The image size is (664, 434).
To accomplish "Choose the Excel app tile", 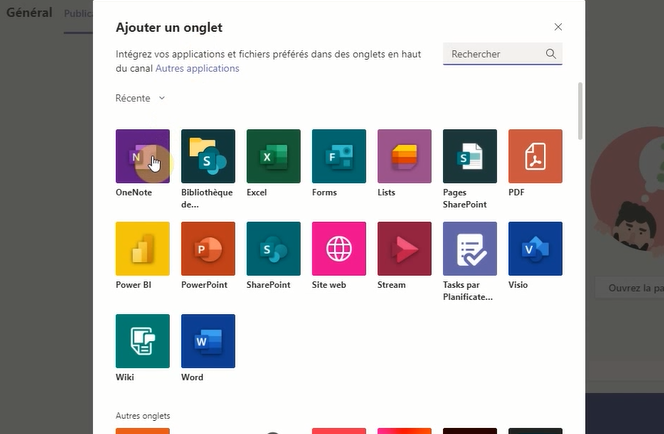I will tap(274, 156).
